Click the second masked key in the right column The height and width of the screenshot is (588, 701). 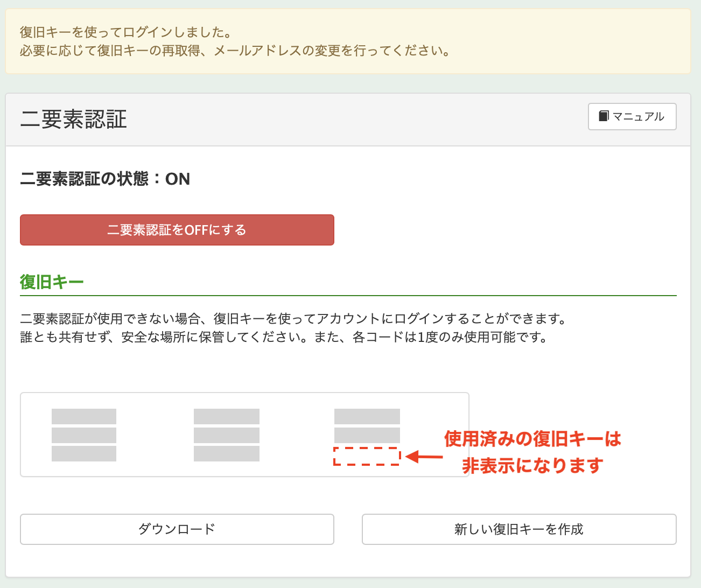click(x=367, y=435)
